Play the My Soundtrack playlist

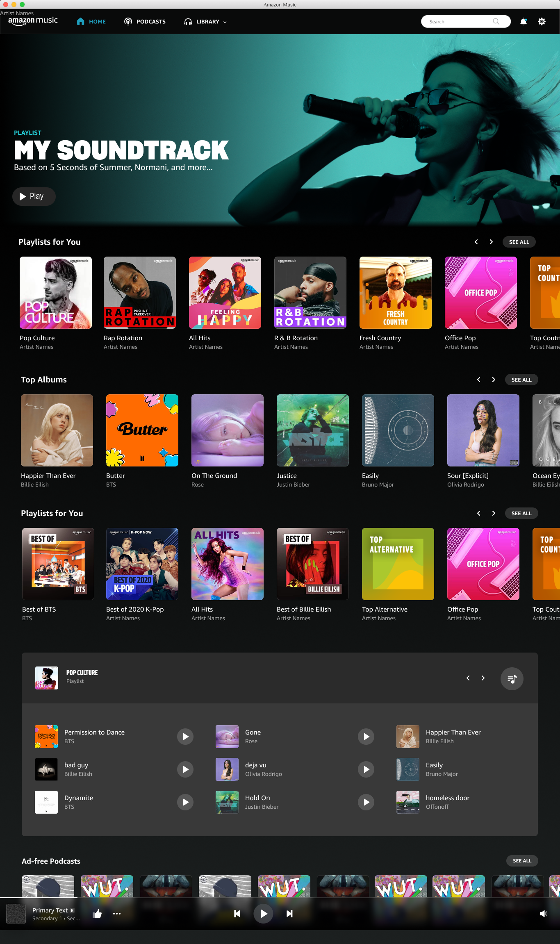point(34,196)
